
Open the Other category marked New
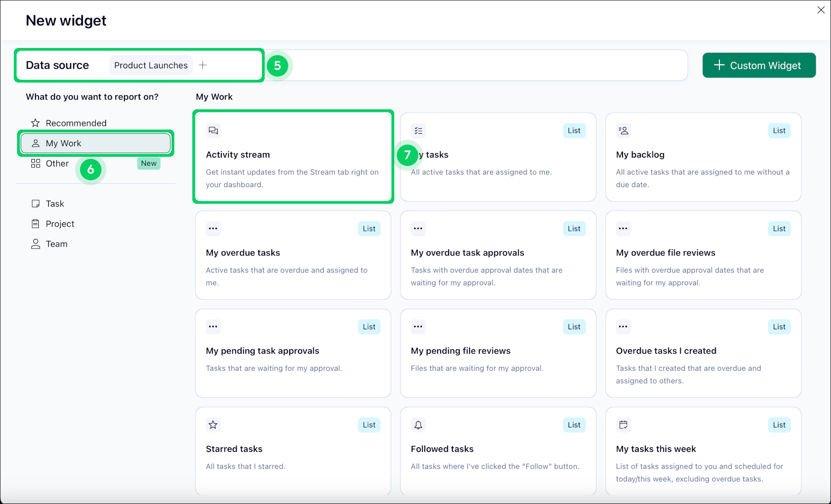tap(57, 164)
